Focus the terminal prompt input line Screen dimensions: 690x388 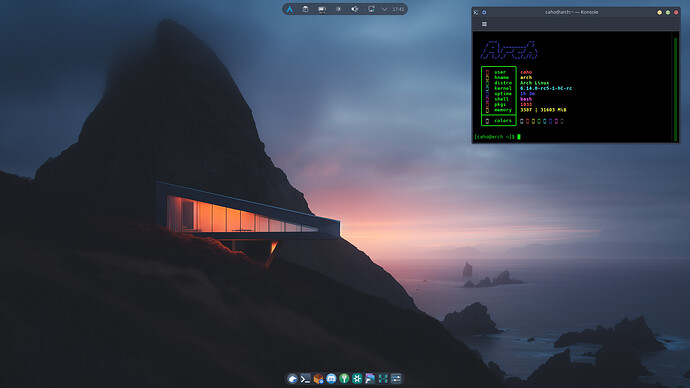pos(572,137)
